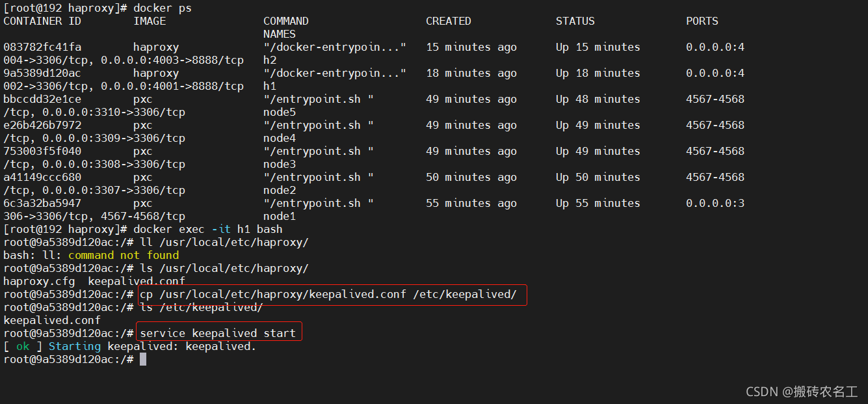Click '55 minutes ago' created time
The height and width of the screenshot is (404, 868).
click(471, 203)
